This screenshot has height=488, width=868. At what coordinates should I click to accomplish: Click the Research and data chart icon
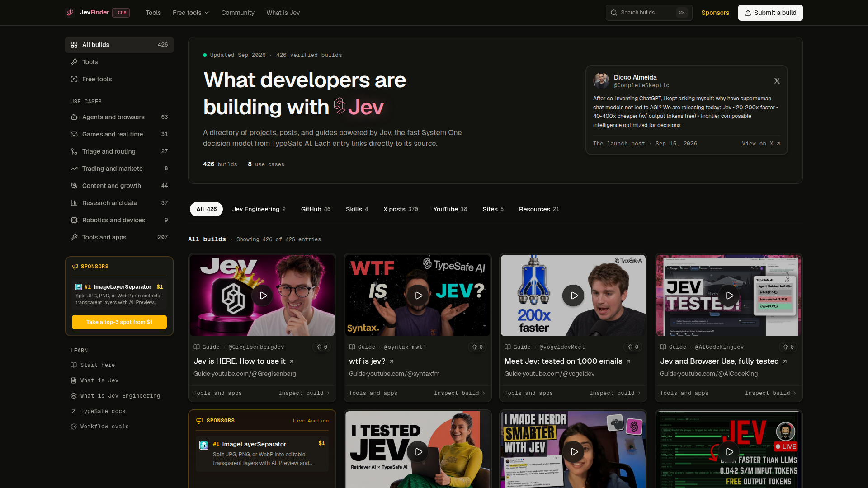click(x=74, y=203)
